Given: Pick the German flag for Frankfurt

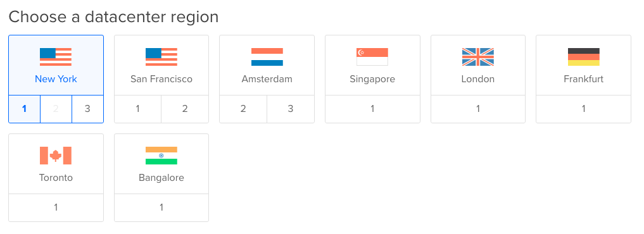Looking at the screenshot, I should (584, 57).
